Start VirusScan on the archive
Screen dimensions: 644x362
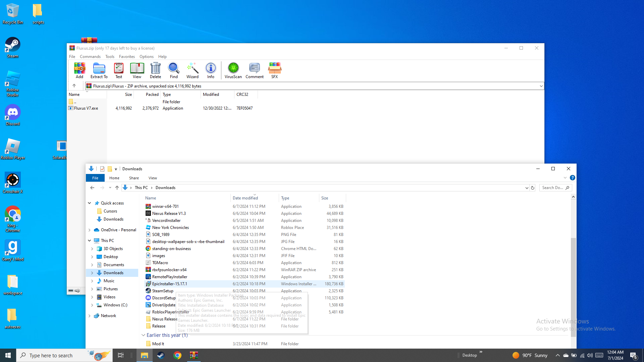(x=233, y=71)
